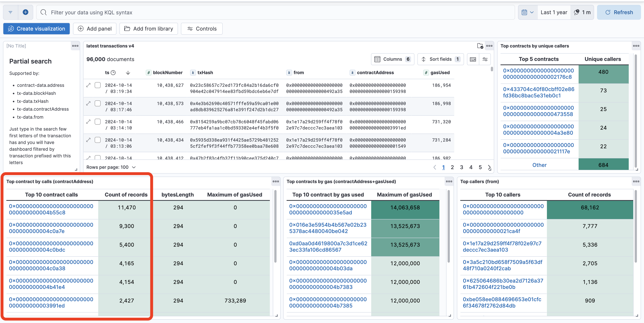644x323 pixels.
Task: Expand the row for block 10,438,434
Action: coord(88,140)
